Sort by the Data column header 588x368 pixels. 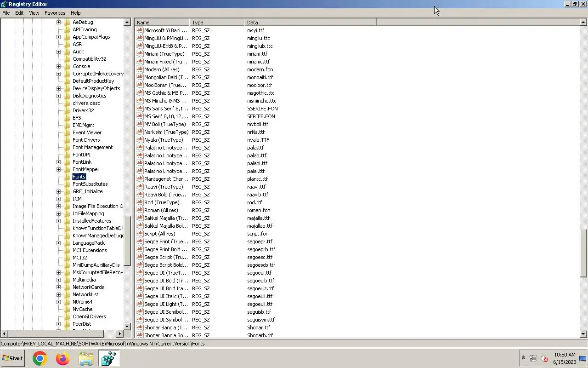(311, 22)
